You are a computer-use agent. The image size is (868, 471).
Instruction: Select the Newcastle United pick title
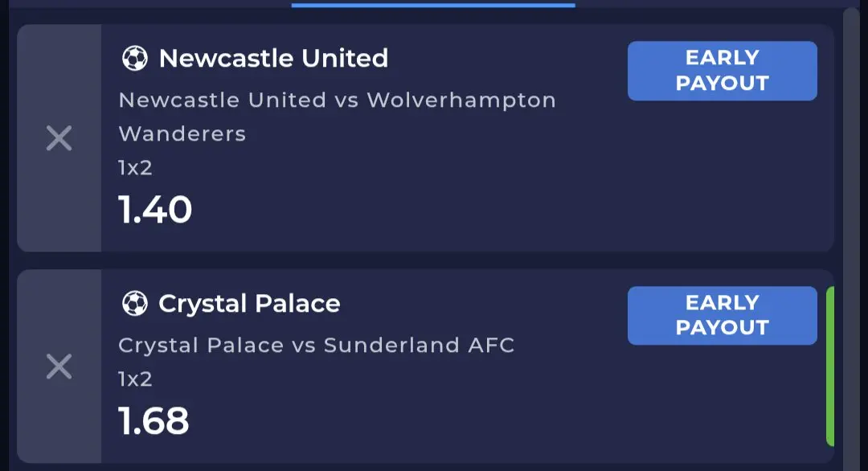tap(273, 58)
